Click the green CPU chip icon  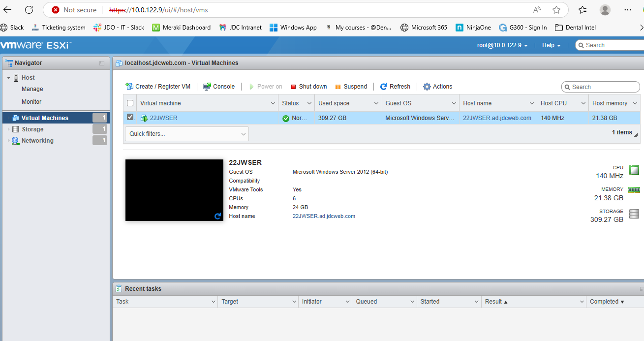(x=634, y=170)
